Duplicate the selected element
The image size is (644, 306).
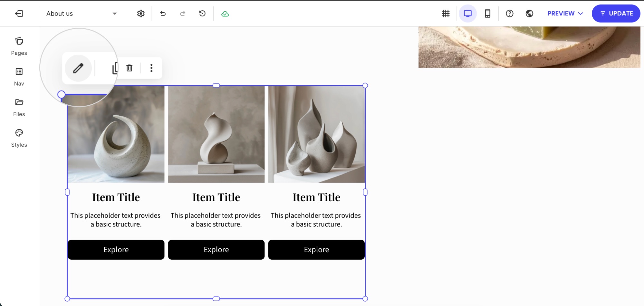click(115, 68)
